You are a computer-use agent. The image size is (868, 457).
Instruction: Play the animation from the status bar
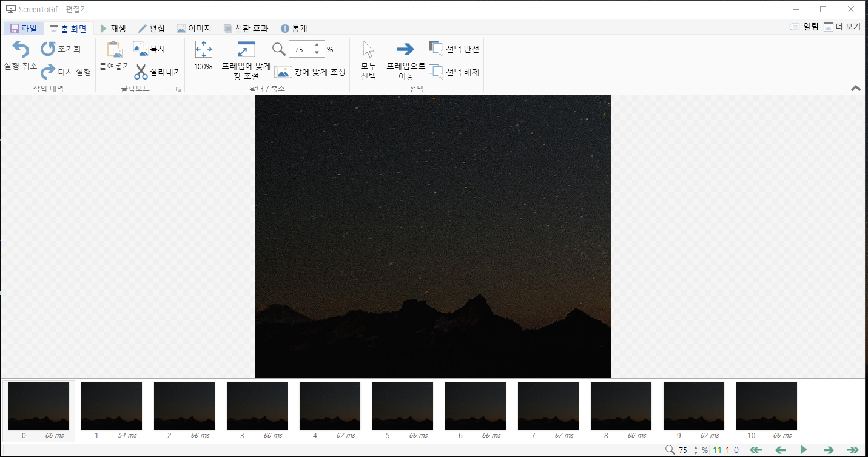point(804,450)
